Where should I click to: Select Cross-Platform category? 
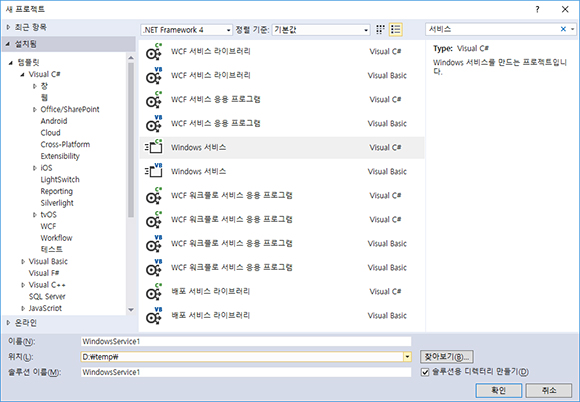tap(65, 145)
